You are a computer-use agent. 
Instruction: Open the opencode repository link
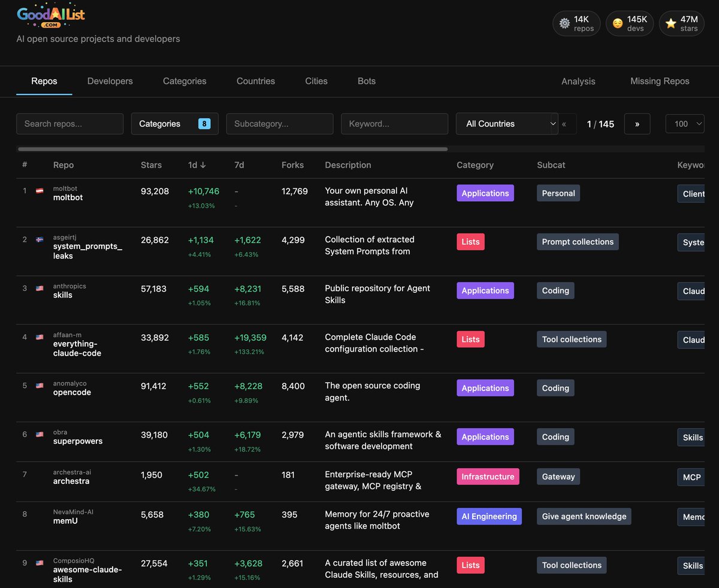point(71,392)
